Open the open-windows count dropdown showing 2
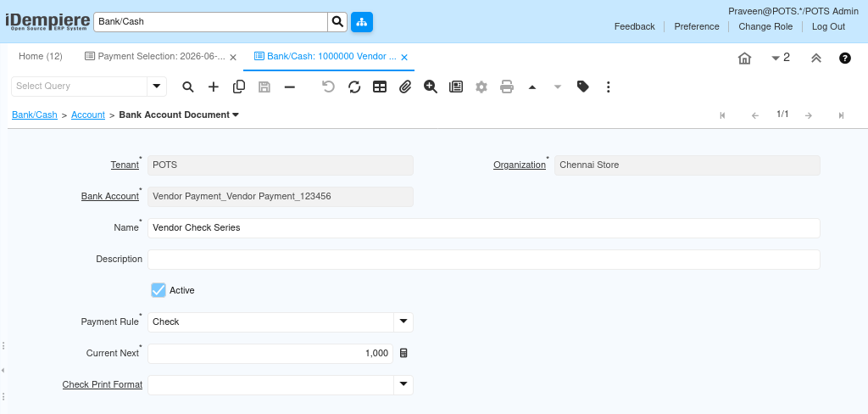This screenshot has height=414, width=868. (x=781, y=58)
